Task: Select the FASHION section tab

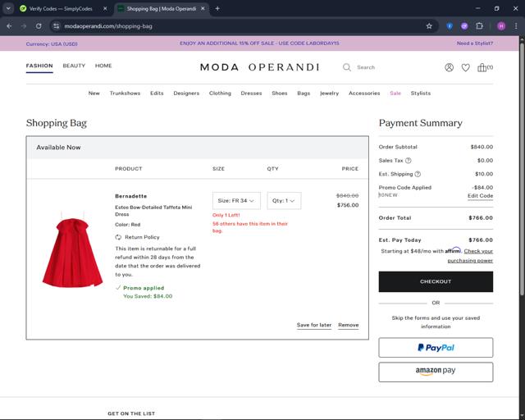Action: 39,66
